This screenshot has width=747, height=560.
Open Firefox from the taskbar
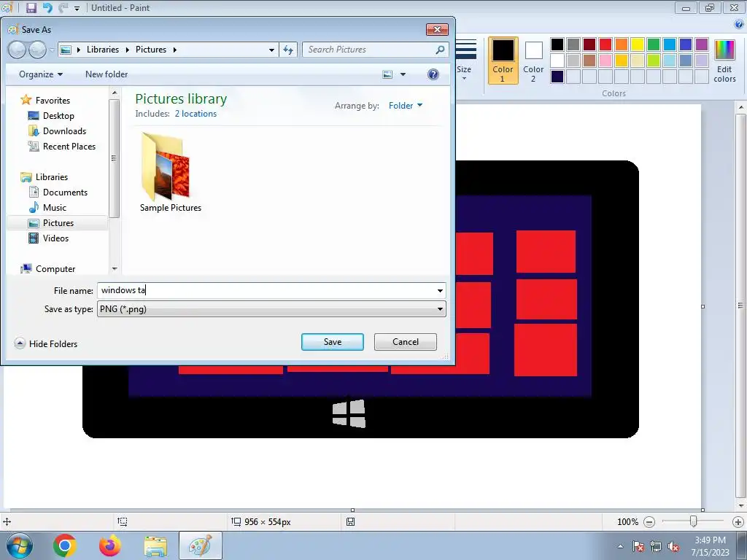pos(110,545)
